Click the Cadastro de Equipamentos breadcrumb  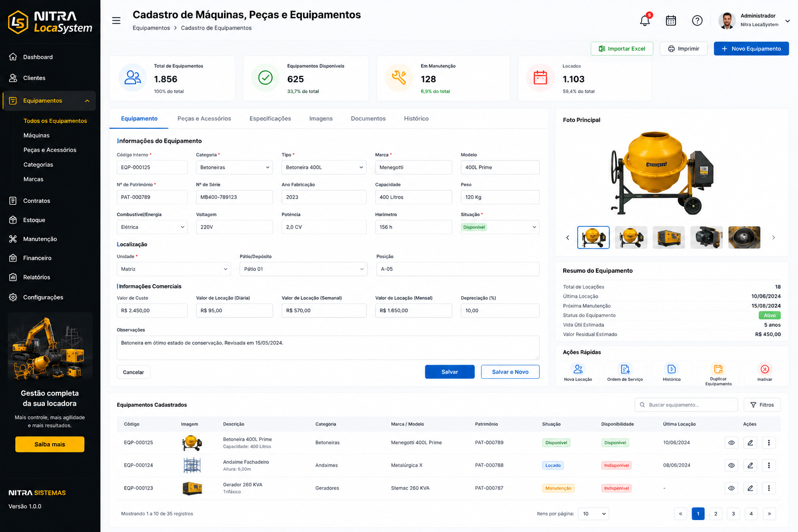pyautogui.click(x=216, y=28)
